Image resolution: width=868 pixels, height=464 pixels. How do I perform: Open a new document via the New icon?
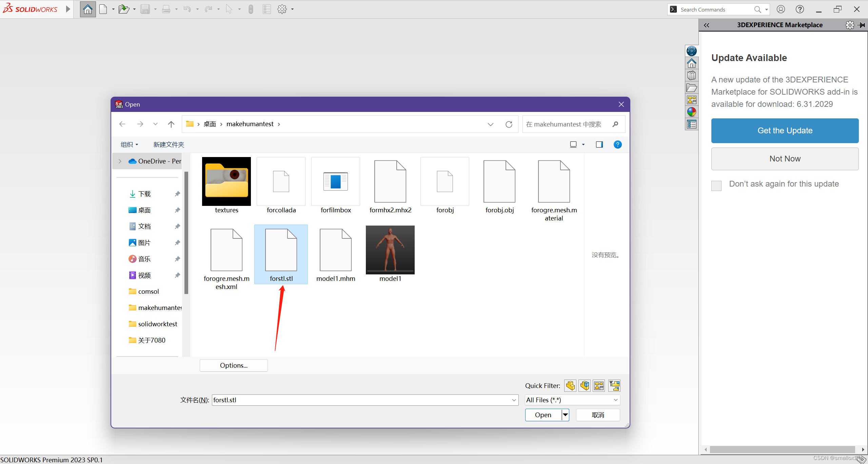coord(104,9)
